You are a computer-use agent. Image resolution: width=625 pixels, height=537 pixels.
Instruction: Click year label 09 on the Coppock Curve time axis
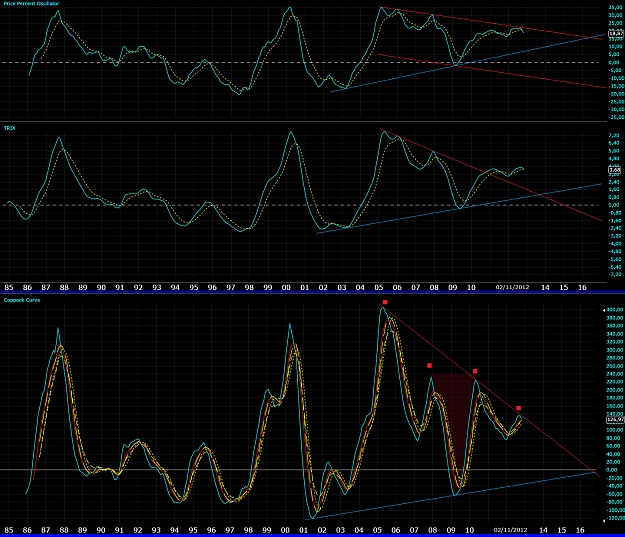coord(451,530)
